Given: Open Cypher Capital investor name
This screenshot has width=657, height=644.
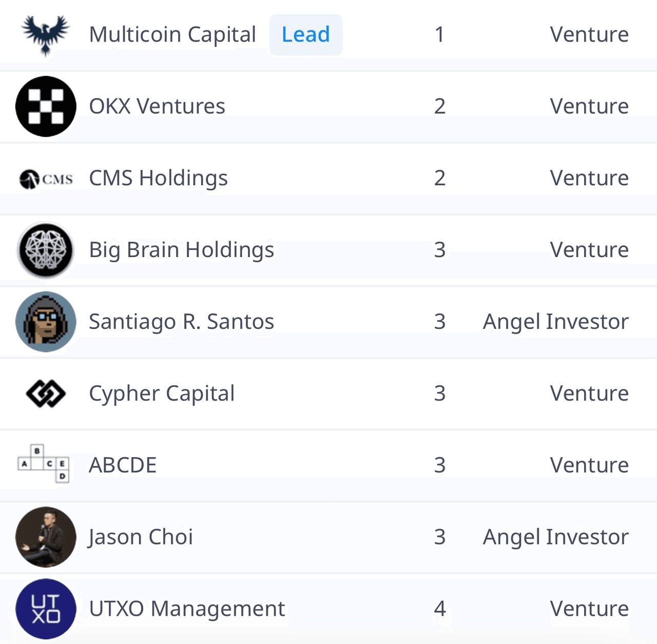Looking at the screenshot, I should pyautogui.click(x=162, y=394).
